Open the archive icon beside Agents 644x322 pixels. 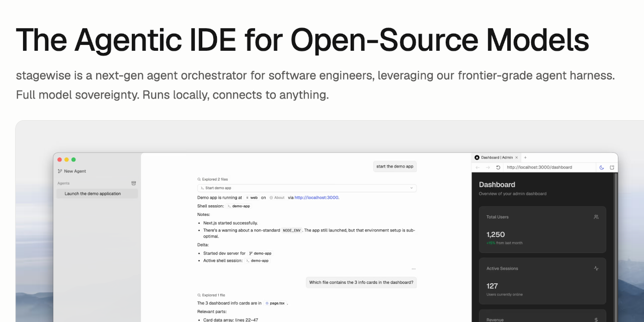(x=133, y=183)
